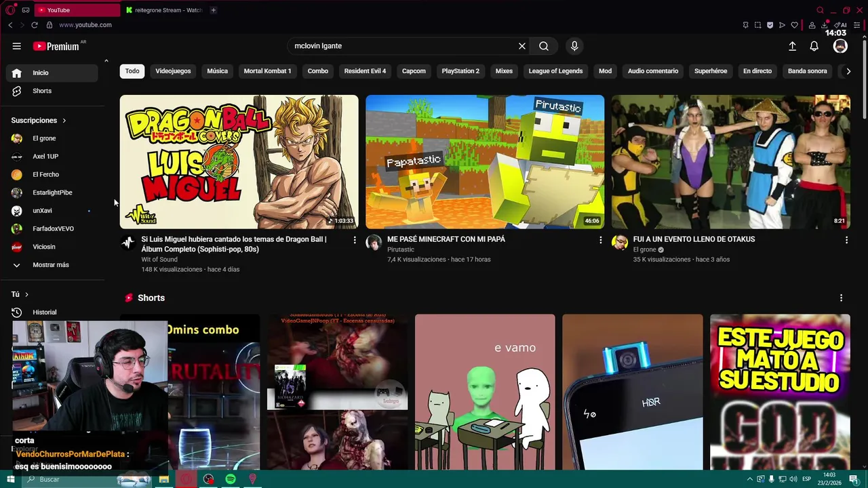868x488 pixels.
Task: Open the browser ad-blocker shield icon
Action: tap(770, 25)
